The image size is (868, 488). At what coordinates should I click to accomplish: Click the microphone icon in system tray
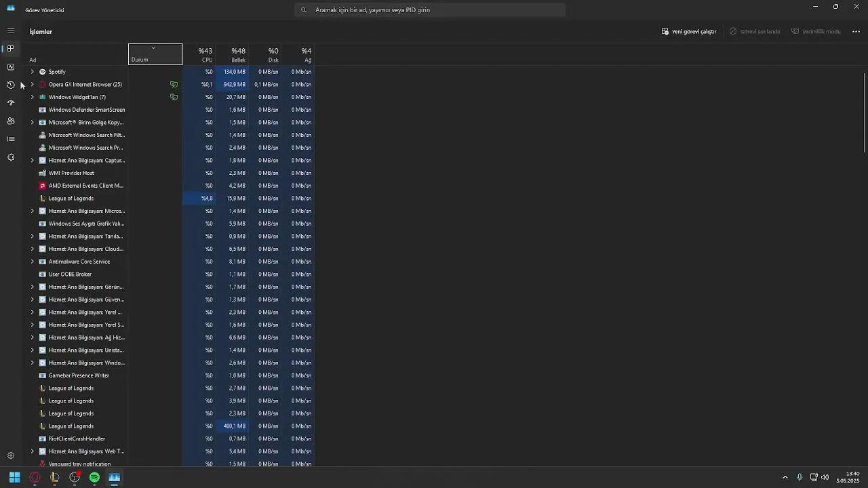coord(800,477)
